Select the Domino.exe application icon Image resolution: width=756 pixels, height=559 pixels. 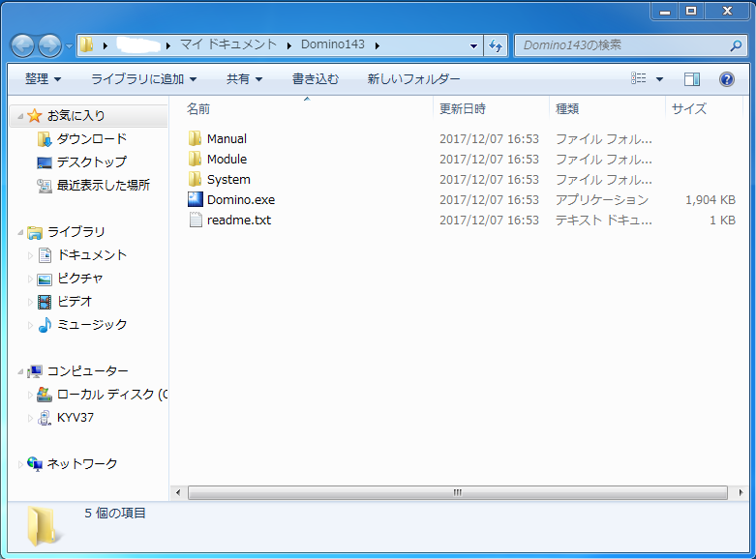196,199
